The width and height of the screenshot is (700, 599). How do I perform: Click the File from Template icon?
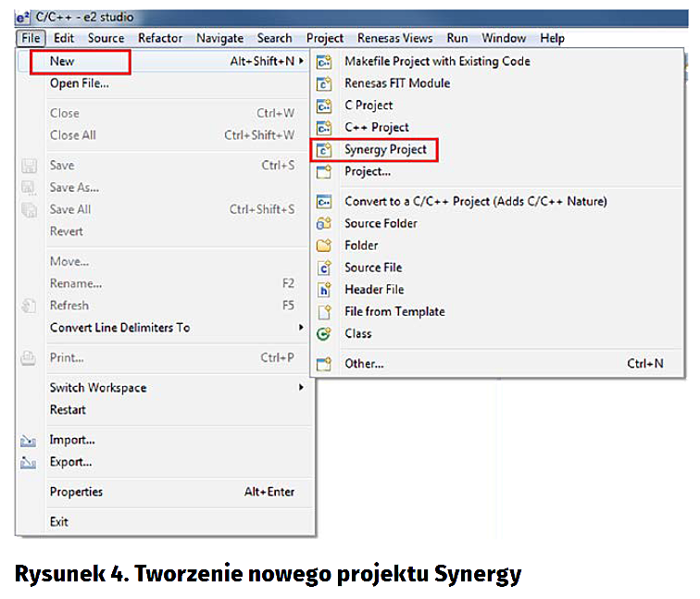click(324, 312)
